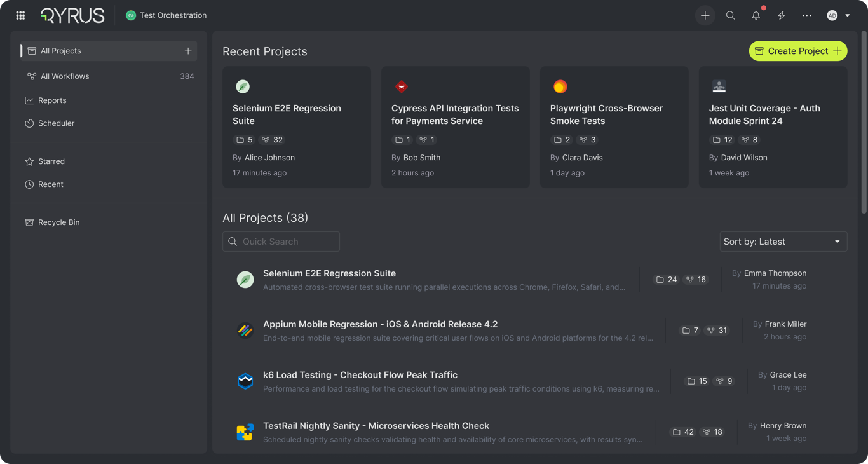This screenshot has width=868, height=464.
Task: Click the vertical scrollbar on right
Action: (864, 122)
